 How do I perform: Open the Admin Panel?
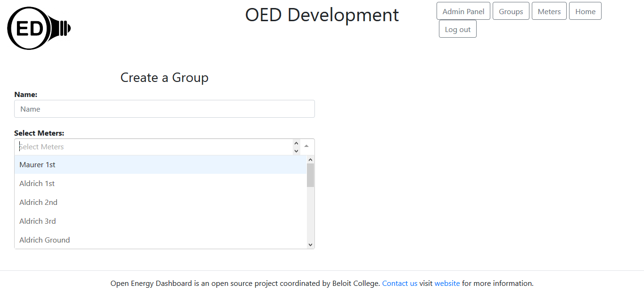463,11
